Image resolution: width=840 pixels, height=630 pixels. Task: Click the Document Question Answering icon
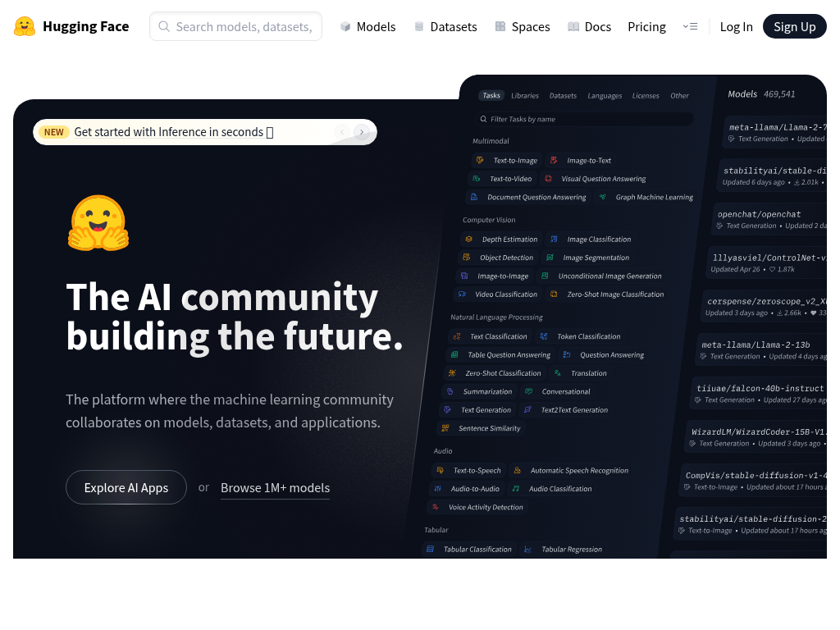474,197
